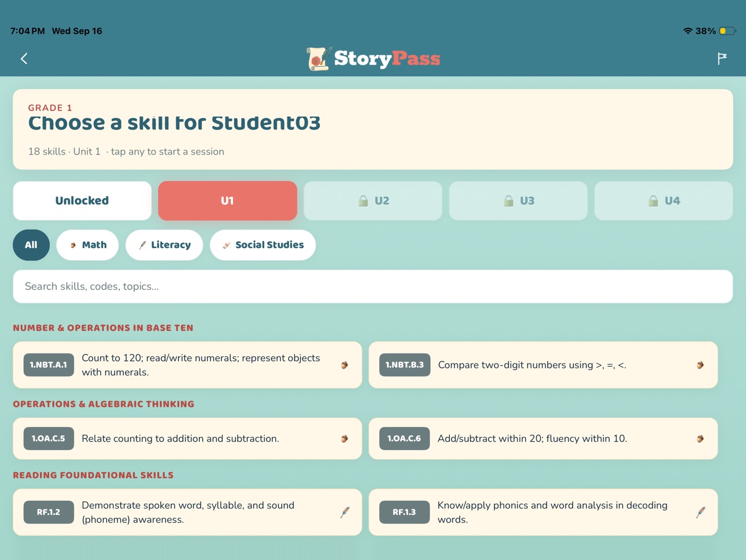Filter skills by Social Studies

point(263,245)
